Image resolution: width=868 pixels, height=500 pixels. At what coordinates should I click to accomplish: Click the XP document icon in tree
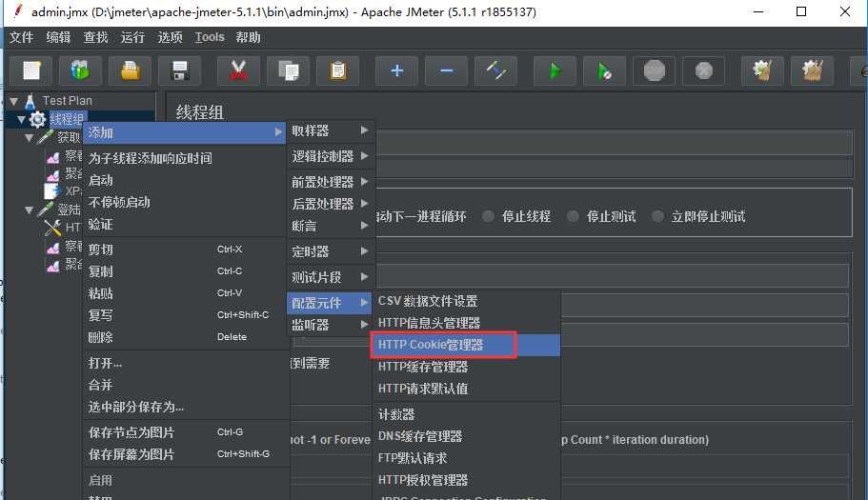coord(52,190)
